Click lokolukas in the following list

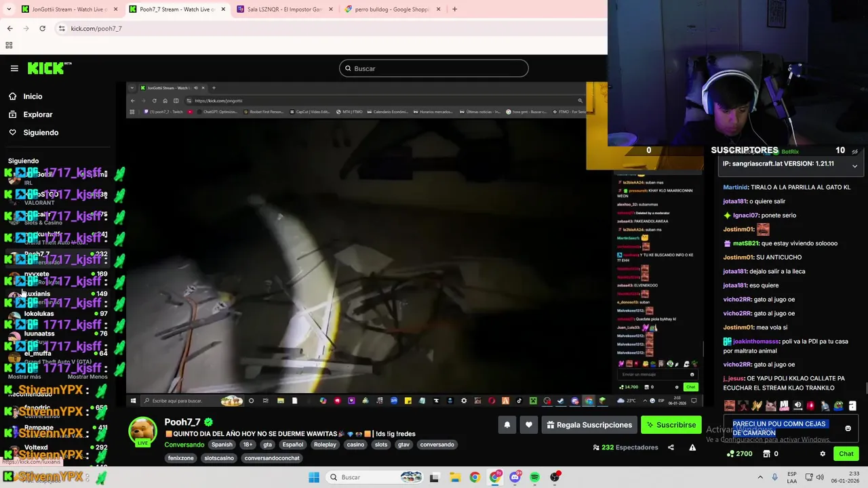coord(39,314)
